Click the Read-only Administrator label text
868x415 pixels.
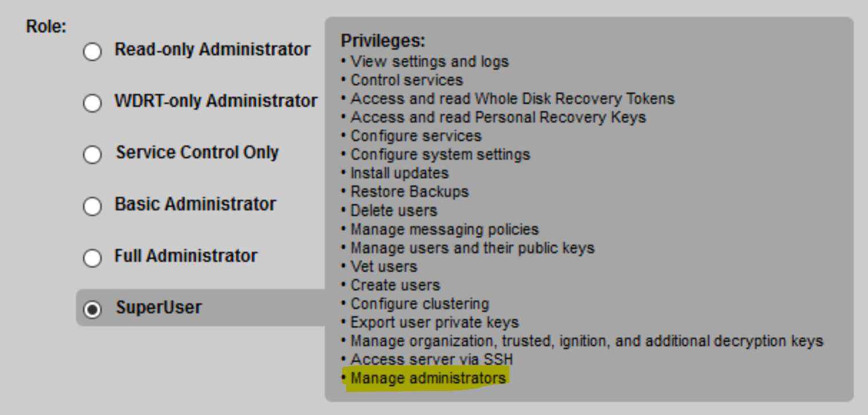212,50
